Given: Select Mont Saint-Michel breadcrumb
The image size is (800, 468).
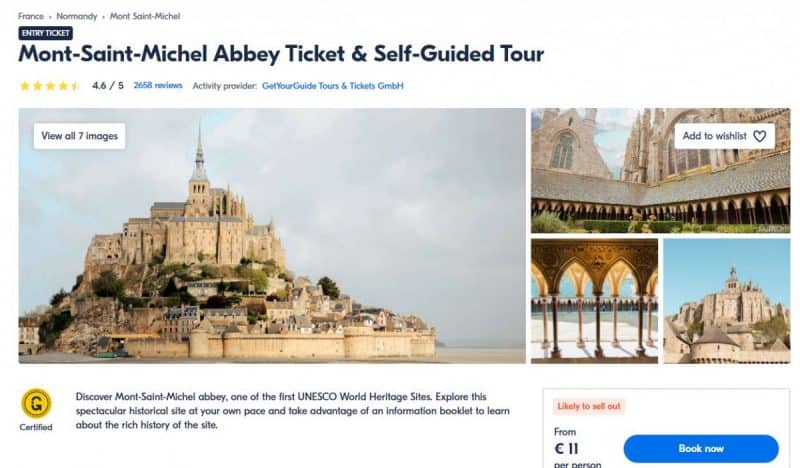Looking at the screenshot, I should [145, 17].
